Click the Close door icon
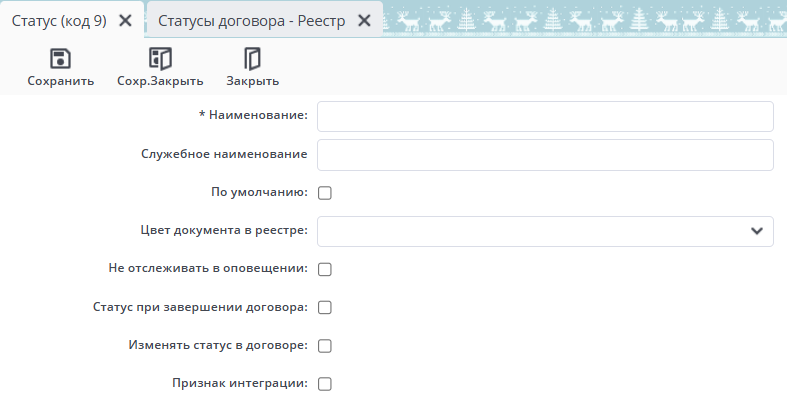 click(252, 59)
